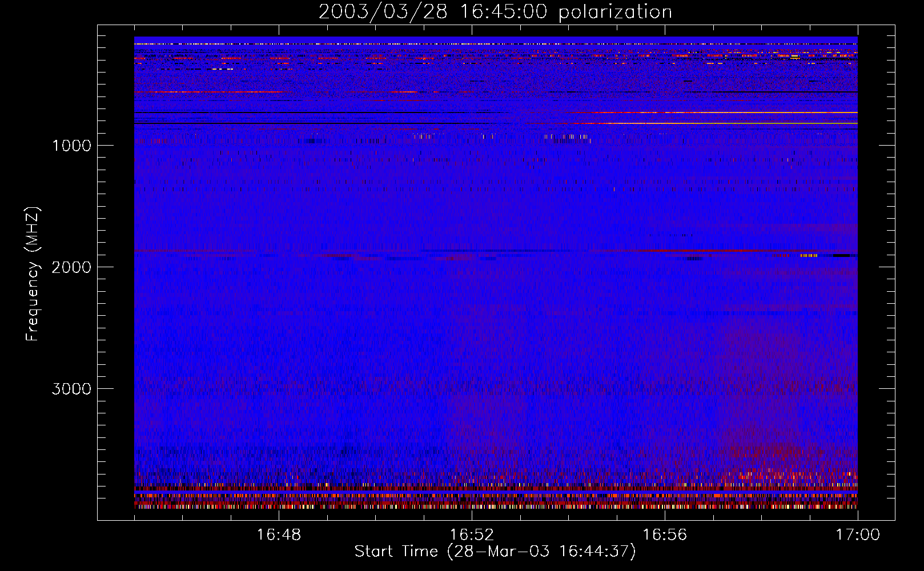Click the 16:56 time tick label
The height and width of the screenshot is (571, 924).
coord(665,535)
